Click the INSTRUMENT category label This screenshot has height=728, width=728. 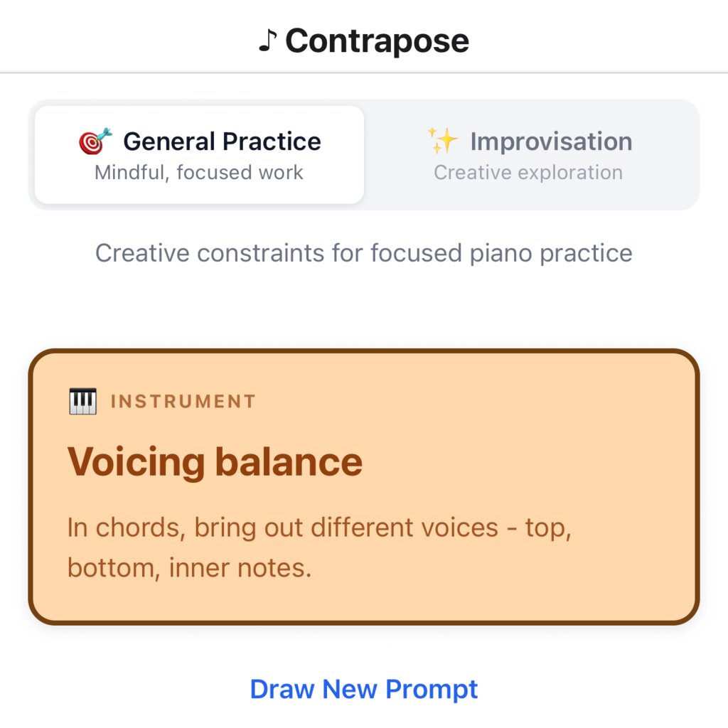pyautogui.click(x=183, y=402)
